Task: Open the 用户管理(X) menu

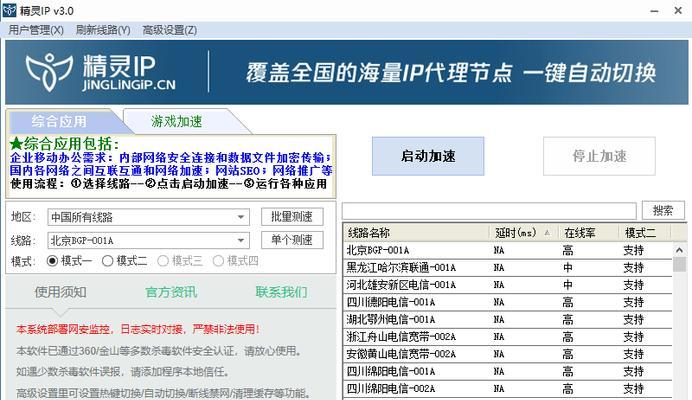Action: [x=36, y=30]
